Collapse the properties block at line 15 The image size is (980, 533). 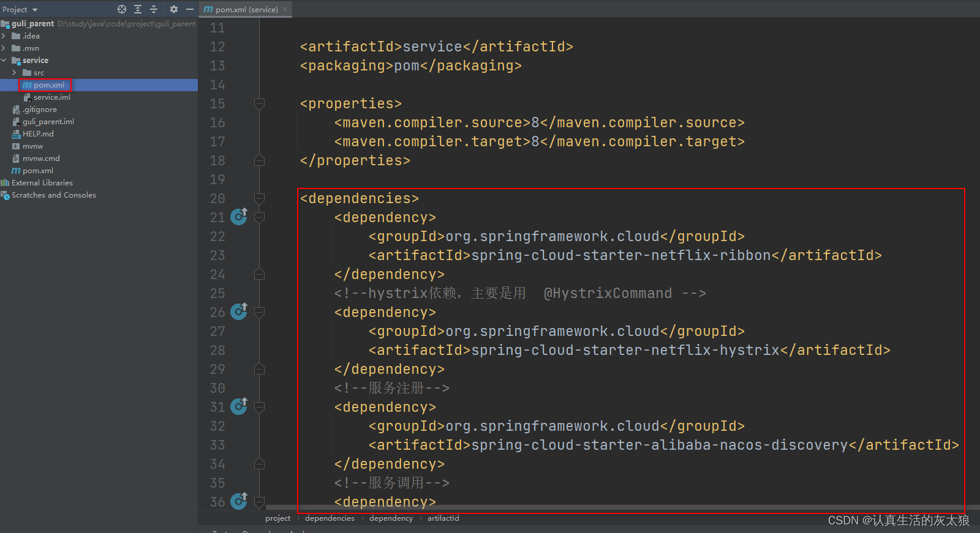click(259, 103)
